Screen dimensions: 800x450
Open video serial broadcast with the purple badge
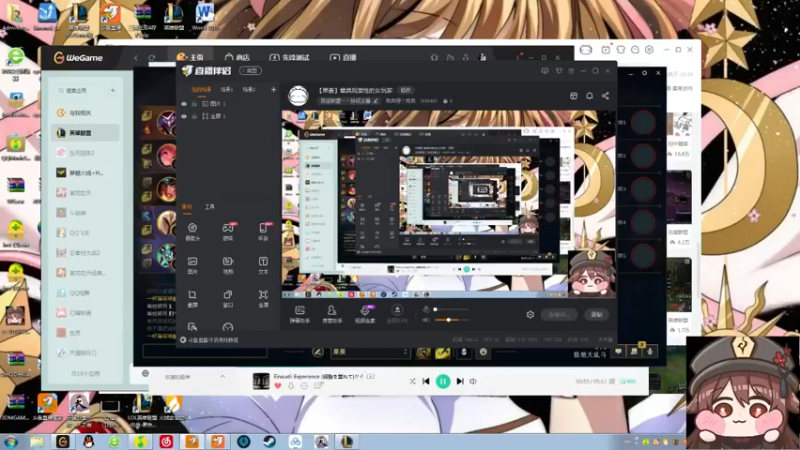(x=365, y=314)
